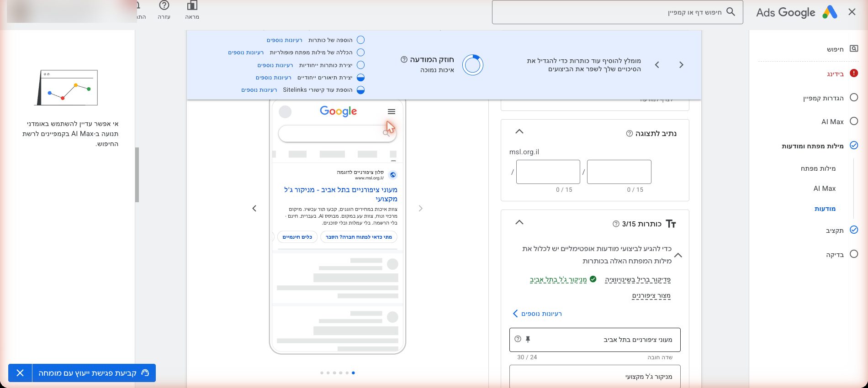Click הוספה של כותרות checklist circle

360,40
